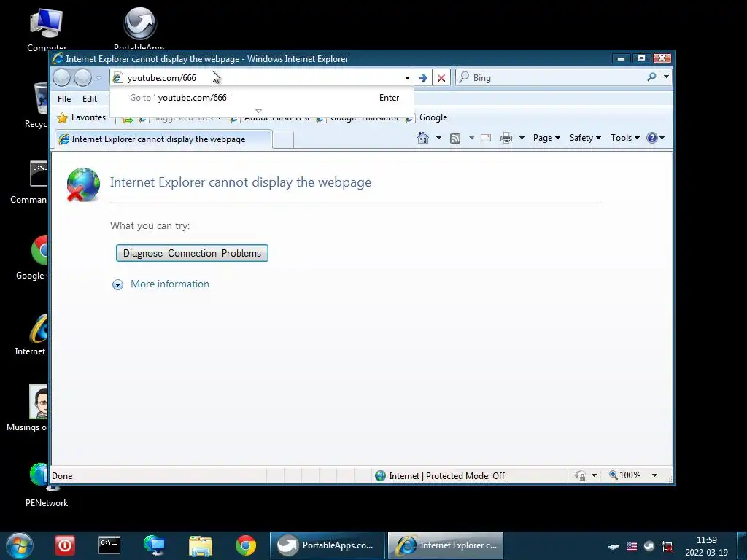Click the red Stop loading X button
Screen dimensions: 747x560
pos(441,77)
